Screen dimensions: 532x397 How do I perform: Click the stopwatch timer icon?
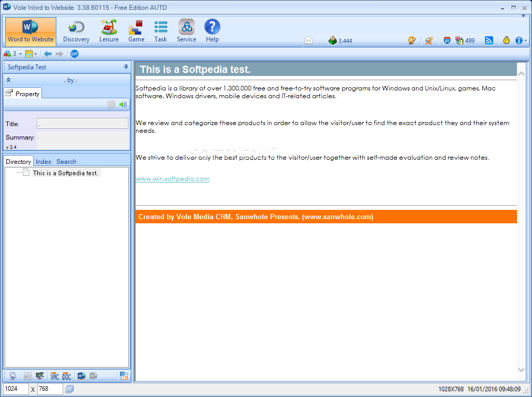pos(506,40)
